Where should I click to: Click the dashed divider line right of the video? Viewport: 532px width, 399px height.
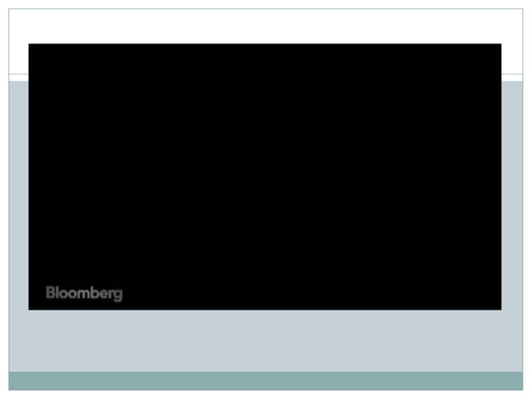click(x=512, y=73)
